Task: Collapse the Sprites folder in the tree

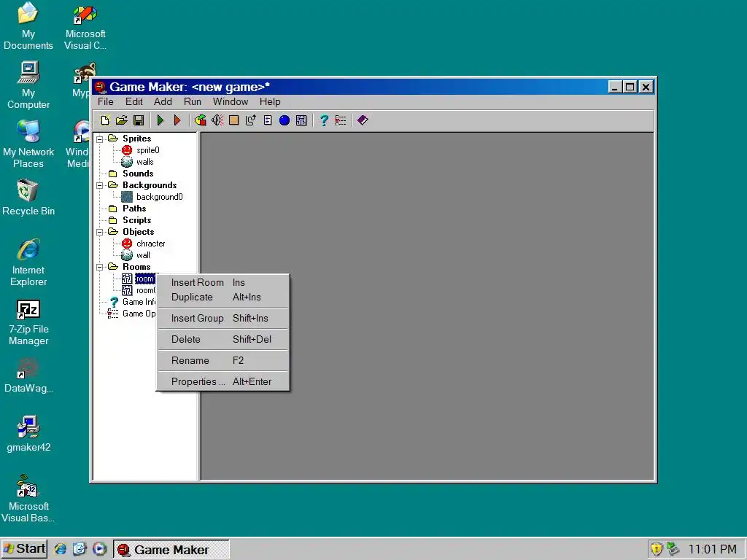Action: [99, 139]
